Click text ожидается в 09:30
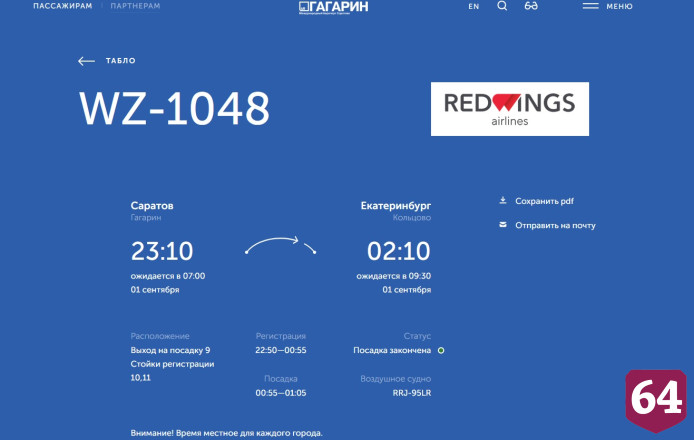 (393, 276)
